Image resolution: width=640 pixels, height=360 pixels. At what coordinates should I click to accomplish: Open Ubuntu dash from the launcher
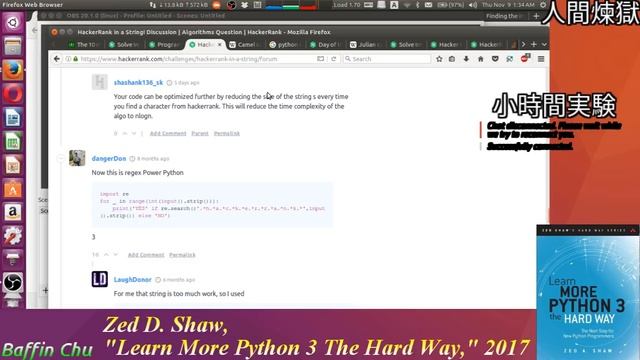(13, 22)
